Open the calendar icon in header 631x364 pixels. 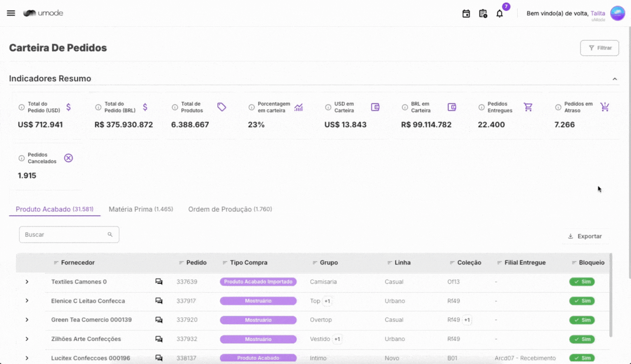(x=466, y=14)
